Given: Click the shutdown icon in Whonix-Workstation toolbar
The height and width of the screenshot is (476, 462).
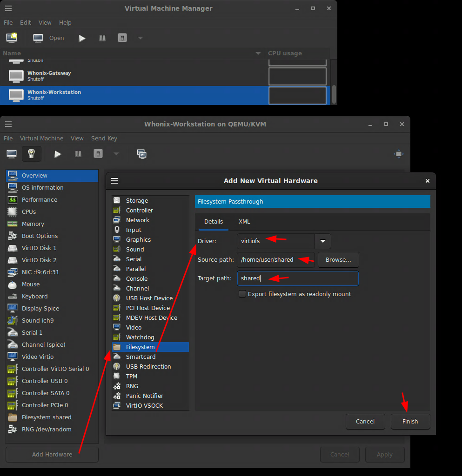Looking at the screenshot, I should (x=98, y=153).
